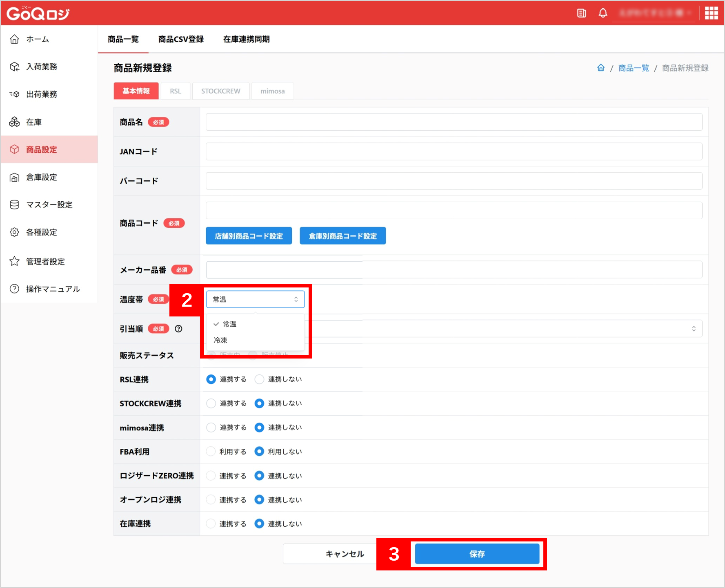
Task: Open 入荷業務 menu
Action: 49,67
